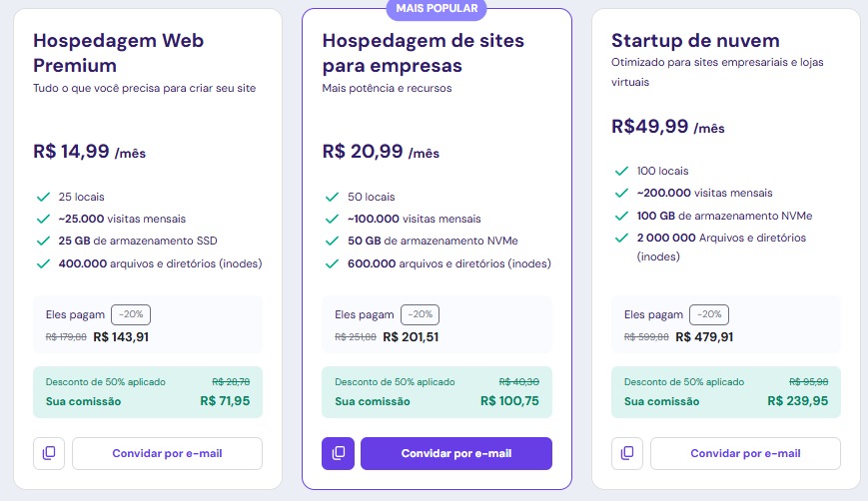Click the -20% badge on Startup de nuvem
868x501 pixels.
709,313
